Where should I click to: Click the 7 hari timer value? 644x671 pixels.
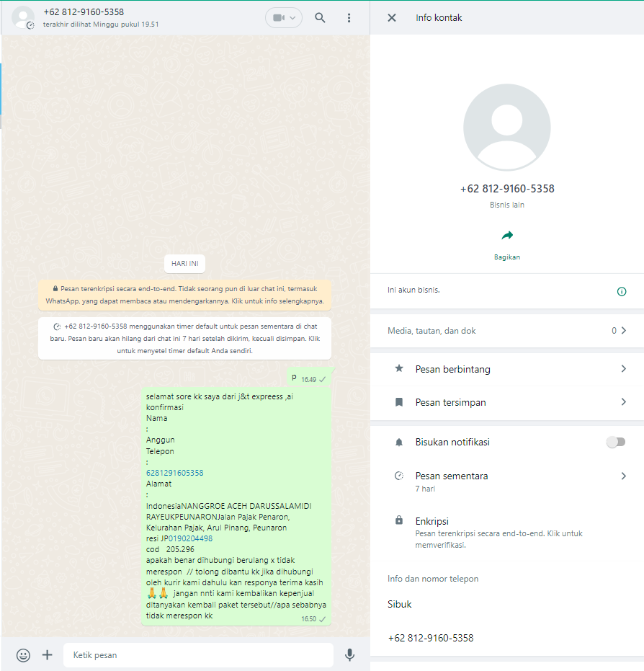click(425, 489)
